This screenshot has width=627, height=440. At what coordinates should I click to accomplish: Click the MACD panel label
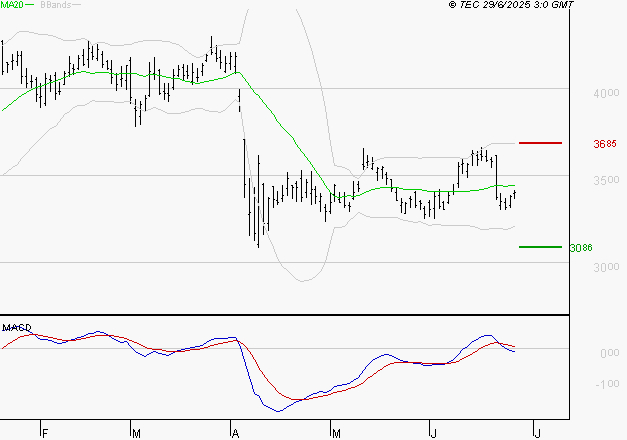(16, 327)
